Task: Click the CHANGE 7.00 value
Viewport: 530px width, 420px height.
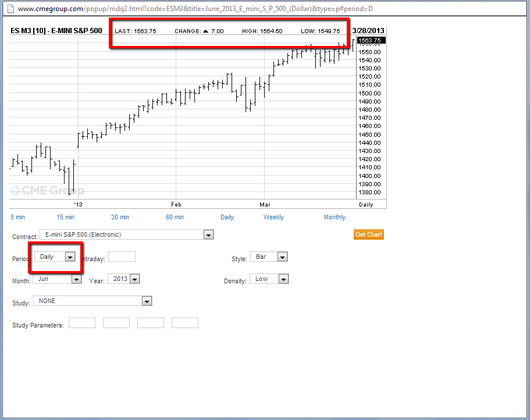Action: (199, 31)
